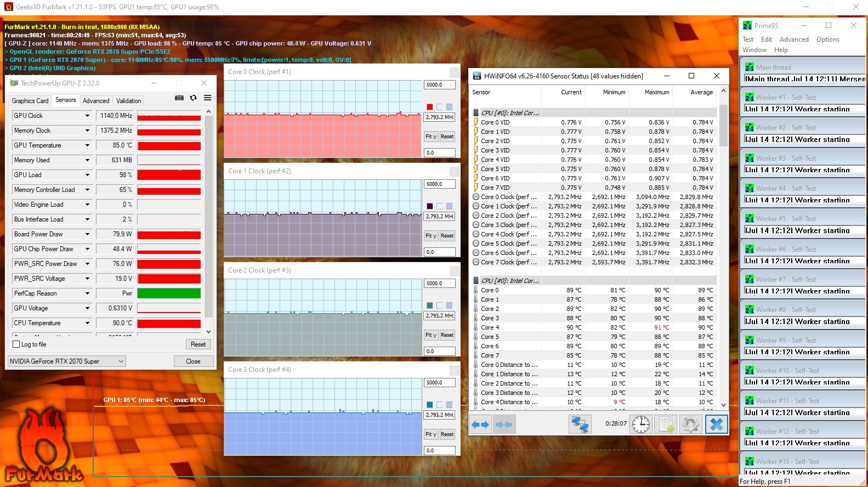Screen dimensions: 868x487
Task: Click HWiNFO logging sheet icon
Action: click(666, 424)
